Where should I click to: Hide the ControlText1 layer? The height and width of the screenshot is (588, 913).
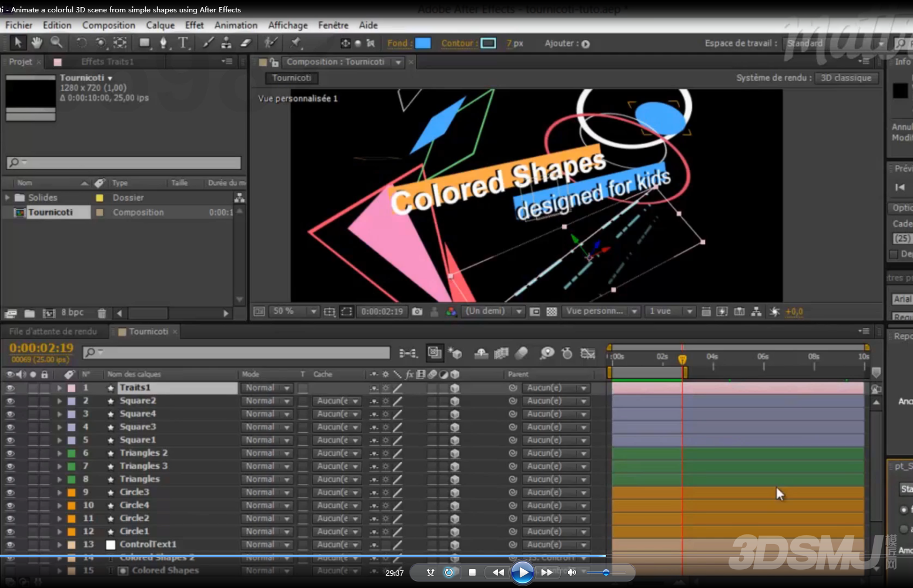10,545
